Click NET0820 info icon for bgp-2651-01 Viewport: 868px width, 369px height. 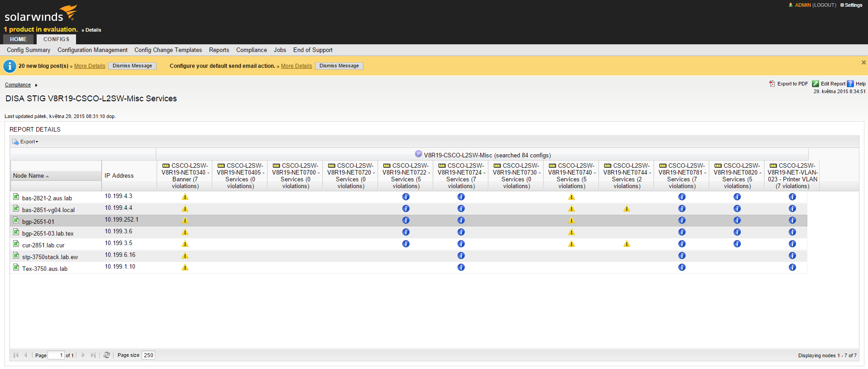[737, 220]
